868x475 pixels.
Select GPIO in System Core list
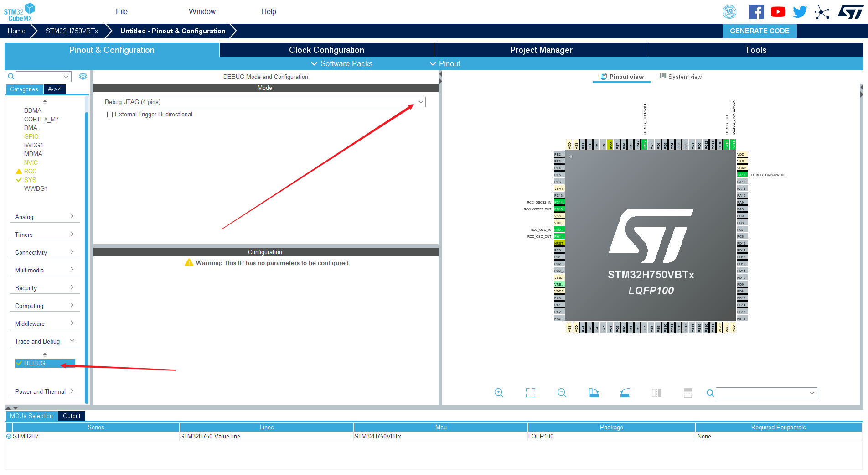coord(31,136)
